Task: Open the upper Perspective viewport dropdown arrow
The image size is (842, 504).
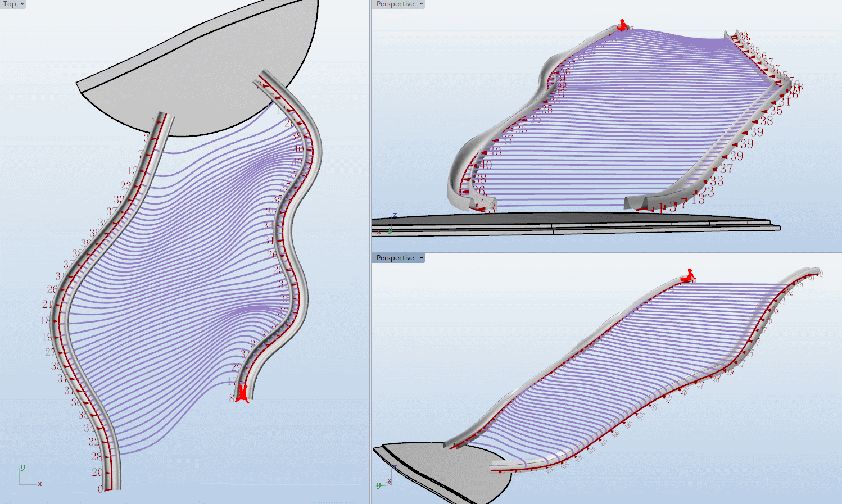Action: 422,4
